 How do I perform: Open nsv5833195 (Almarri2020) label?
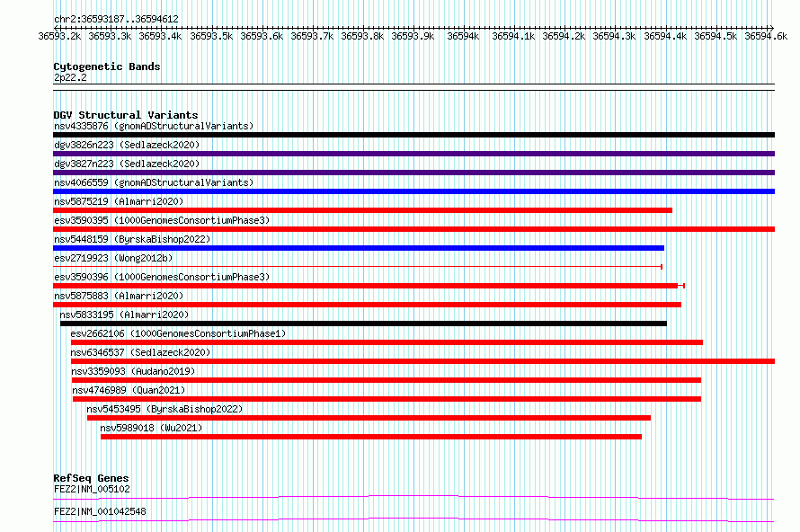pyautogui.click(x=124, y=315)
